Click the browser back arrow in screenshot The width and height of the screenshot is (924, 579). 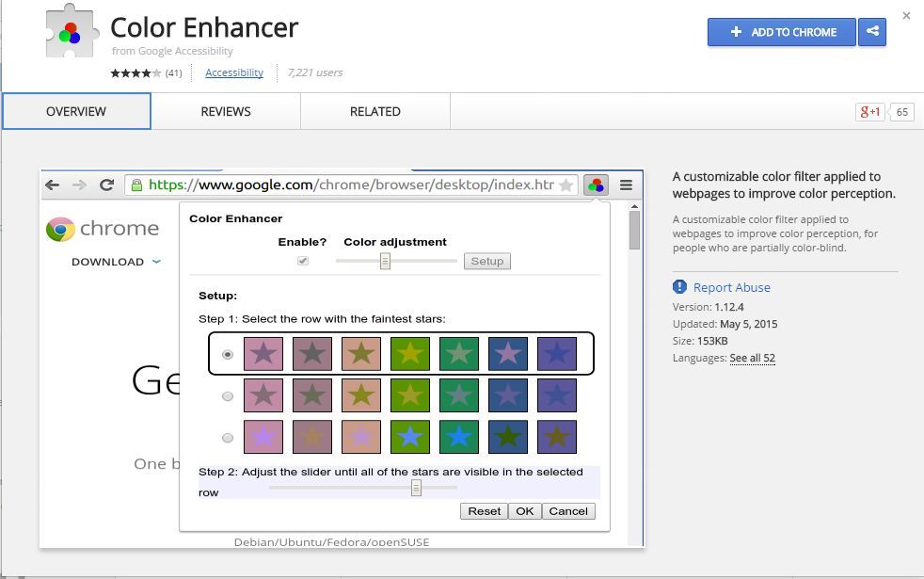click(53, 185)
